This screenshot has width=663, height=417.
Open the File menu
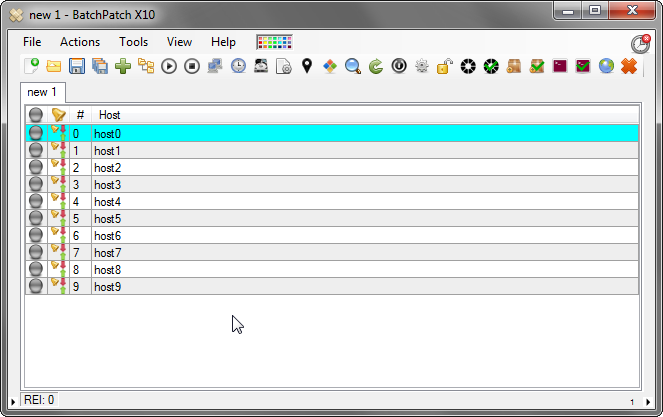(x=32, y=42)
